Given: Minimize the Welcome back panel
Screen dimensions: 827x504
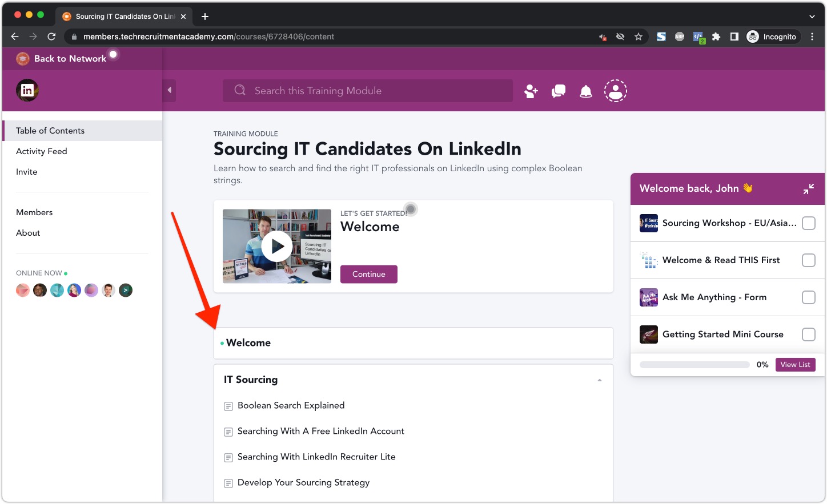Looking at the screenshot, I should tap(809, 189).
